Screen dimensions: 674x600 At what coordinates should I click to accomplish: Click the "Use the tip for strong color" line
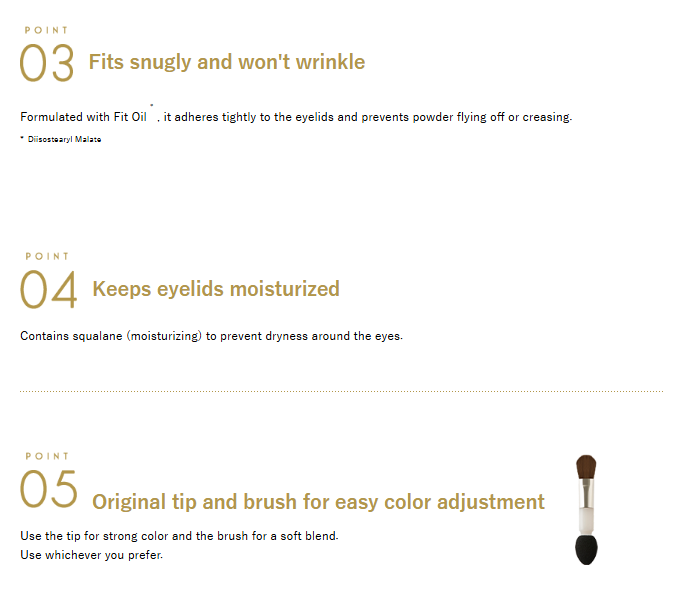[179, 536]
